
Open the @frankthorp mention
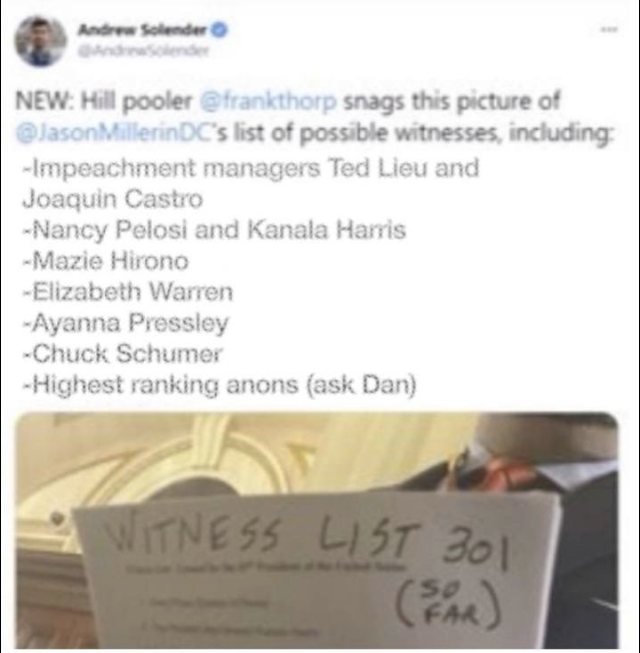pos(269,102)
